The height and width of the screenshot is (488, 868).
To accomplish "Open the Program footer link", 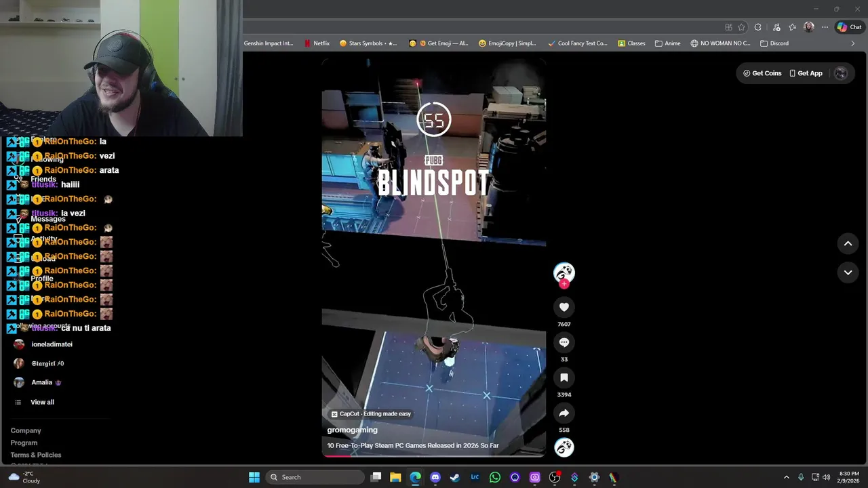I will coord(24,443).
